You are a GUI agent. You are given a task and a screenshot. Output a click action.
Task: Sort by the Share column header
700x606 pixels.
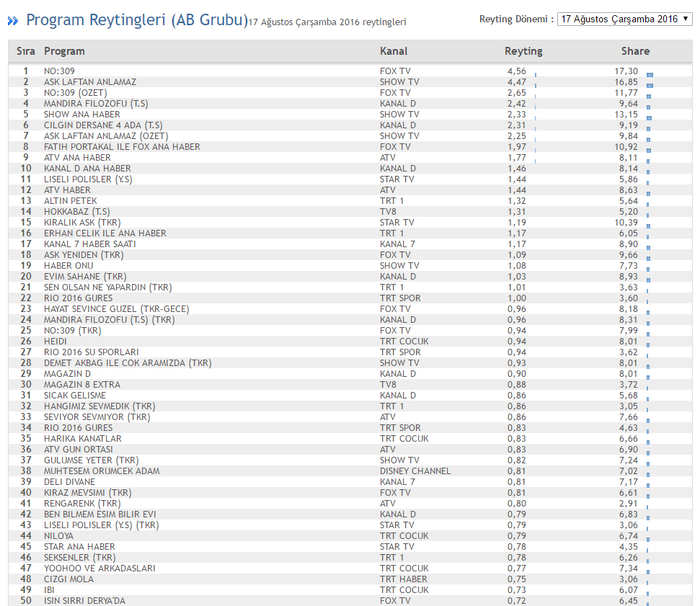tap(635, 51)
